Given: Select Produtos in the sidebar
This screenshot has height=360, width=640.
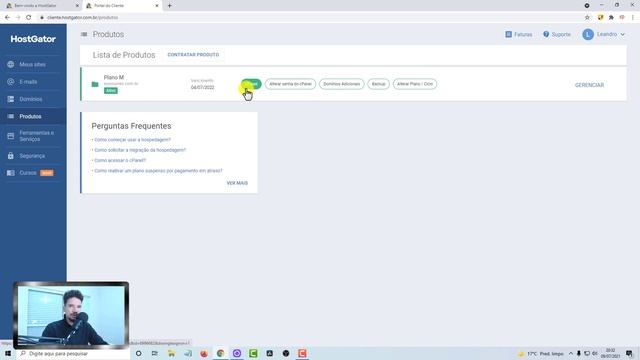Looking at the screenshot, I should coord(33,116).
